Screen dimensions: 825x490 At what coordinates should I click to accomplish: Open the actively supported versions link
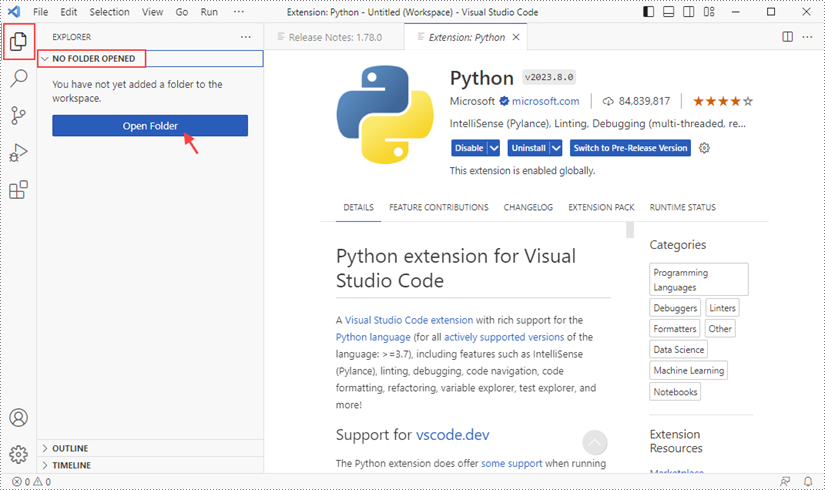point(504,337)
